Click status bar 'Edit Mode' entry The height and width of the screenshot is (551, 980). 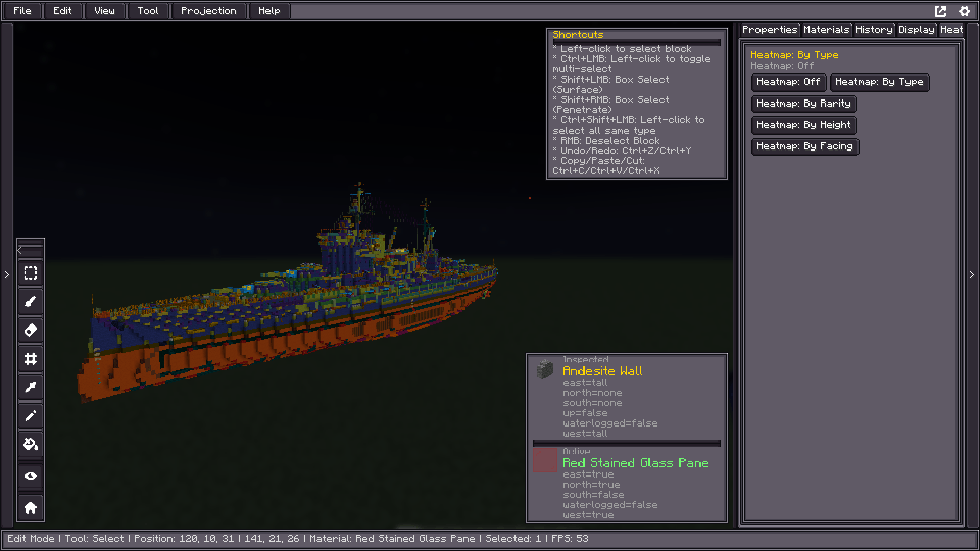(x=31, y=539)
